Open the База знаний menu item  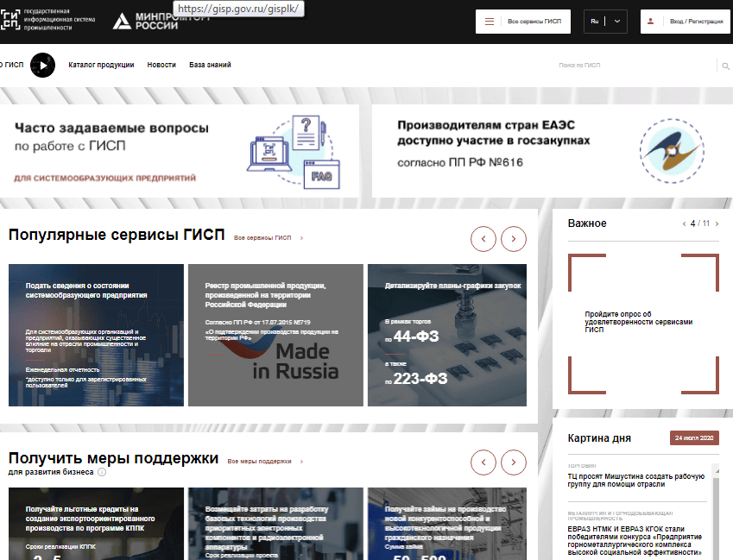(210, 65)
